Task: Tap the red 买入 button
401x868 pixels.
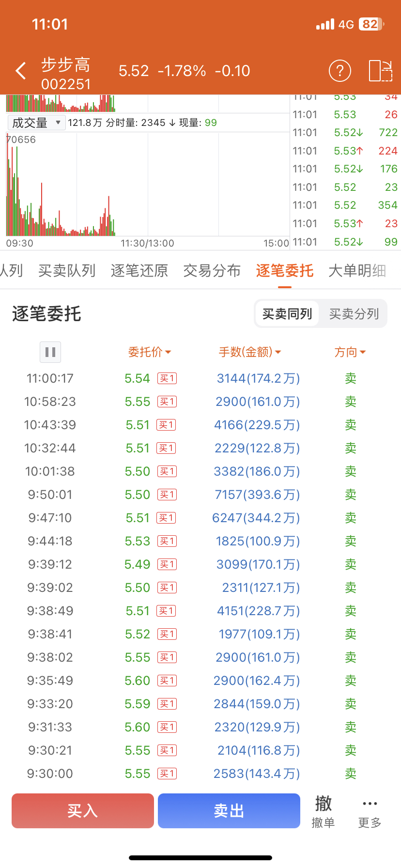Action: [83, 811]
